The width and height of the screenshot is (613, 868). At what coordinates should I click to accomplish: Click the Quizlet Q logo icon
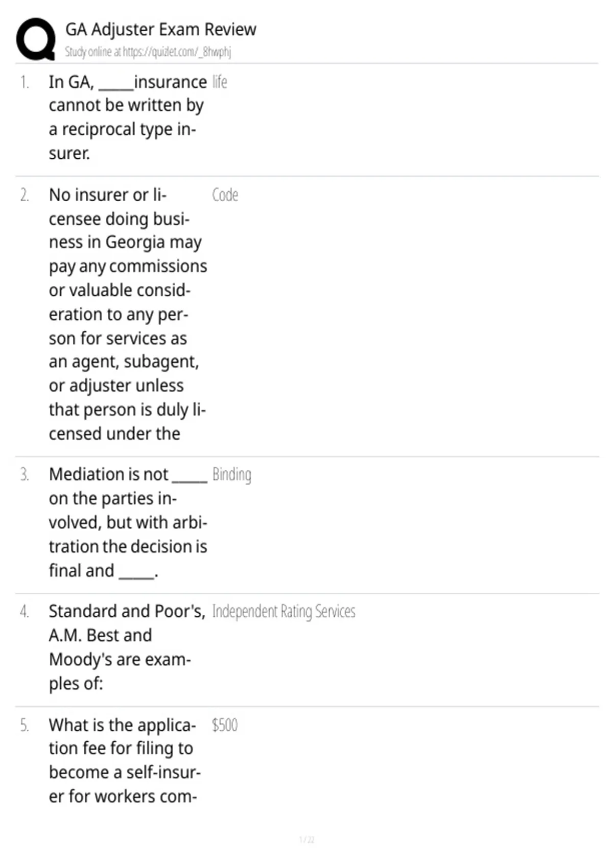[x=36, y=39]
